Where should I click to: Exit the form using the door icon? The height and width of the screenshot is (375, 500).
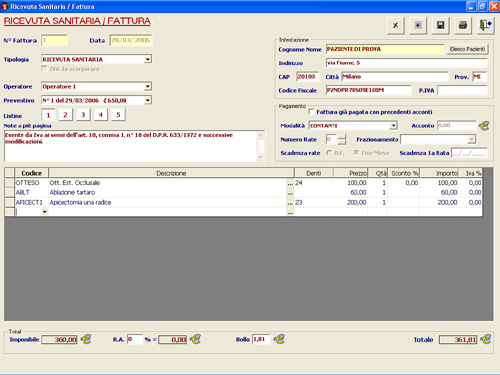click(x=485, y=25)
